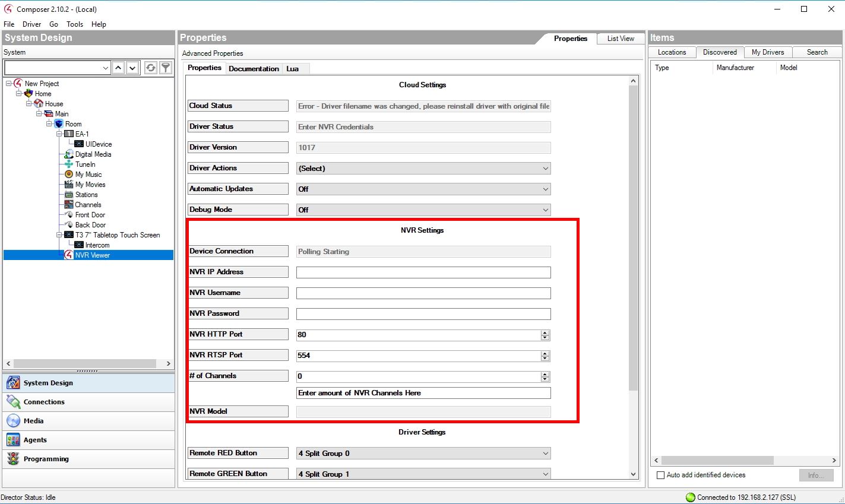Switch to List View

click(x=621, y=39)
